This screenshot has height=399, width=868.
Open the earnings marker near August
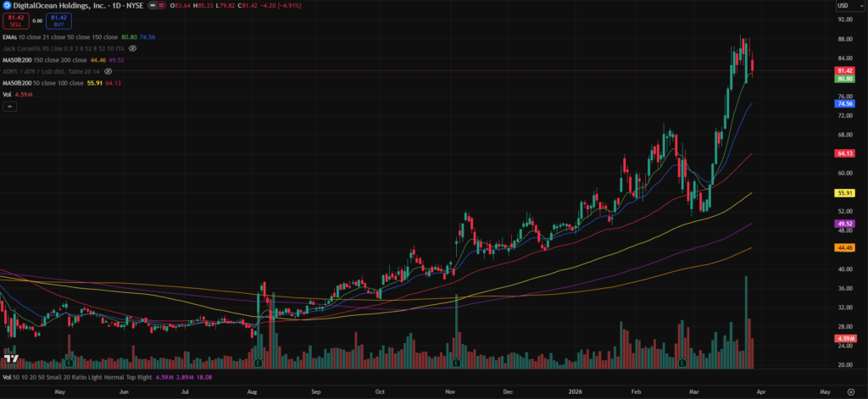[258, 362]
